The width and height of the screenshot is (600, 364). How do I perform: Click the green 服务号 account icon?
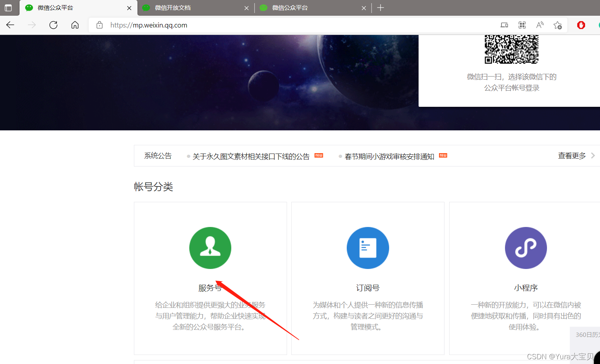coord(210,248)
